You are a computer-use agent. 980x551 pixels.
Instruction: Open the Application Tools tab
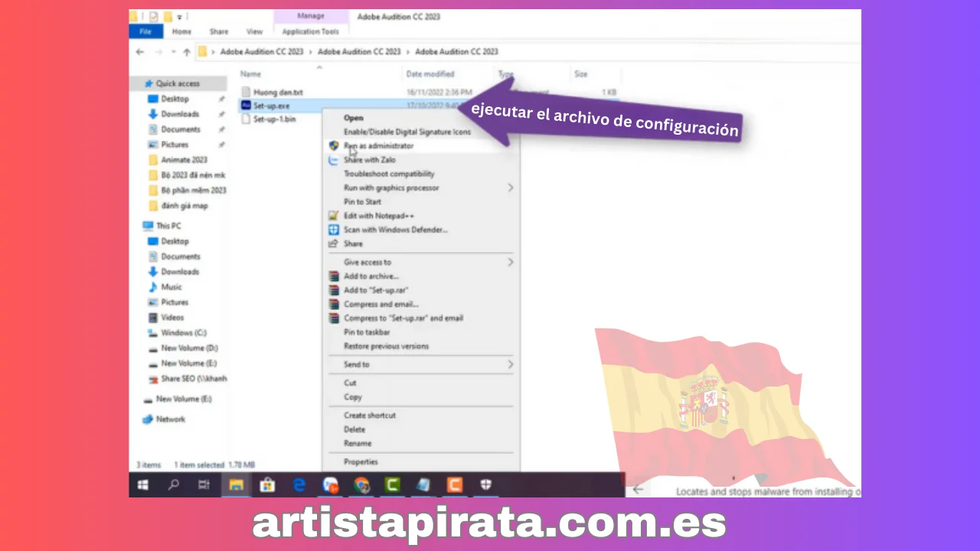point(310,31)
